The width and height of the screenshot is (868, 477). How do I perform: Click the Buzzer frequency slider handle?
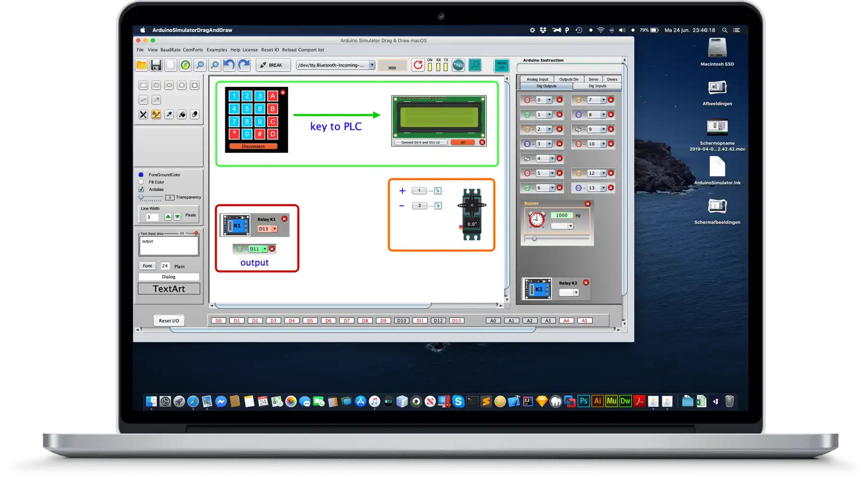click(534, 239)
